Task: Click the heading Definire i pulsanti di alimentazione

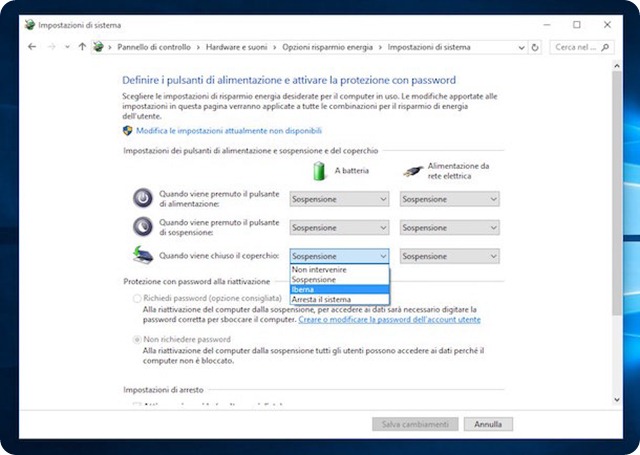Action: pos(289,80)
